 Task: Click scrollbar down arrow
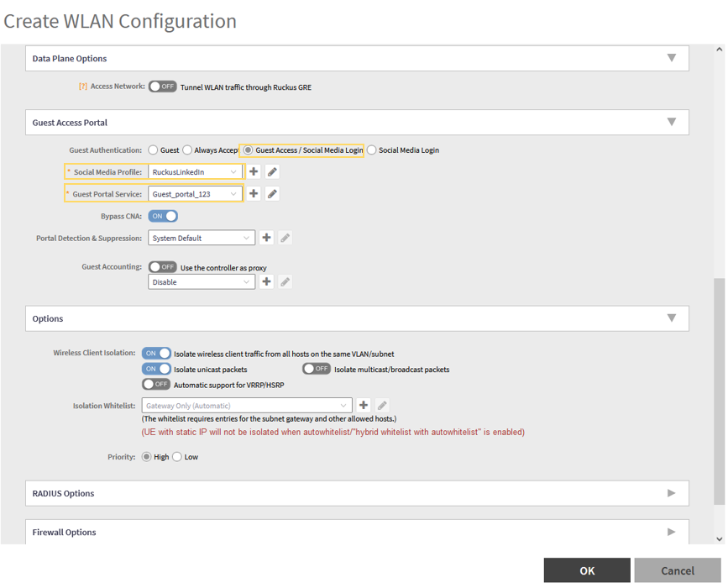tap(720, 539)
